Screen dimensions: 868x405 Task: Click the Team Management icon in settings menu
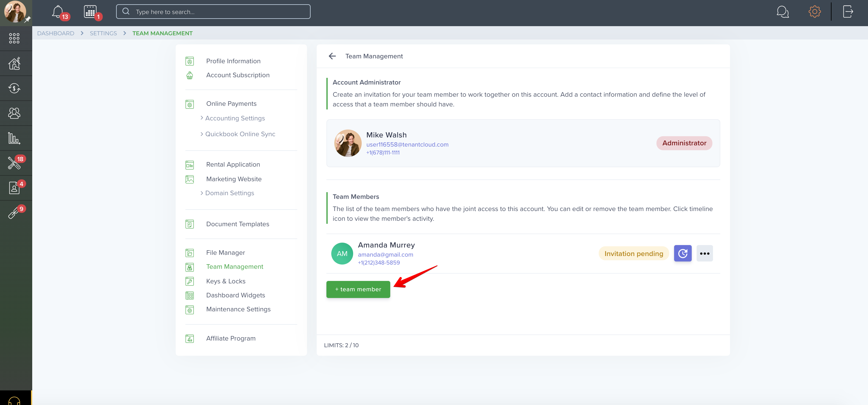coord(190,267)
